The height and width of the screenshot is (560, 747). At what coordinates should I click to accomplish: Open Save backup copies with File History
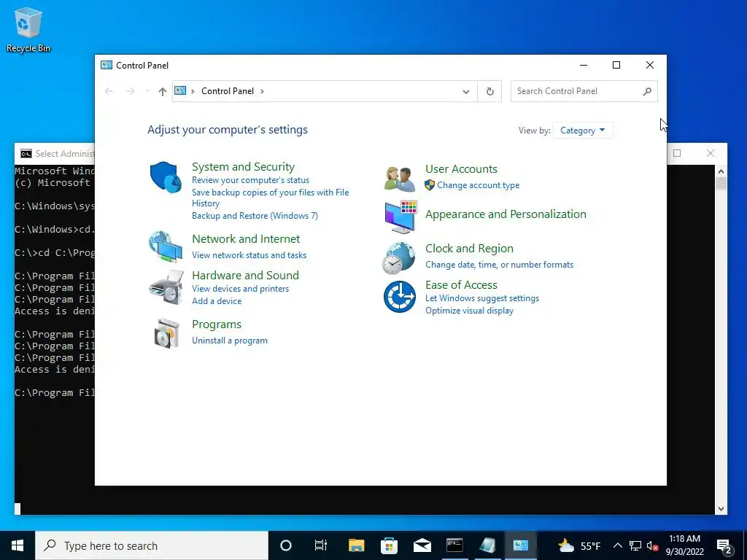point(270,198)
